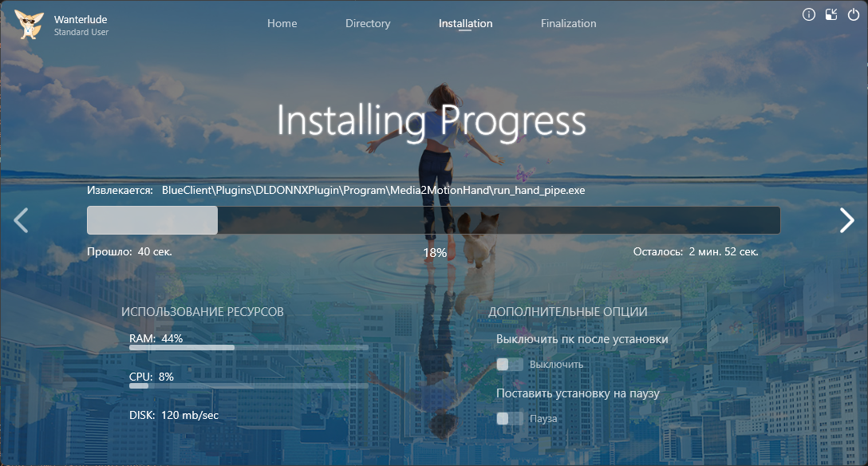
Task: Open the Home tab
Action: click(x=282, y=23)
